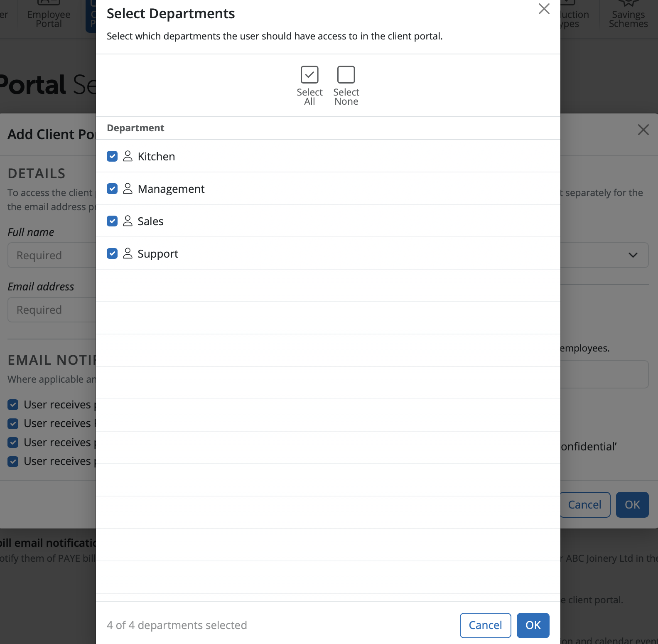The image size is (658, 644).
Task: Toggle the Sales department checkbox
Action: (x=112, y=221)
